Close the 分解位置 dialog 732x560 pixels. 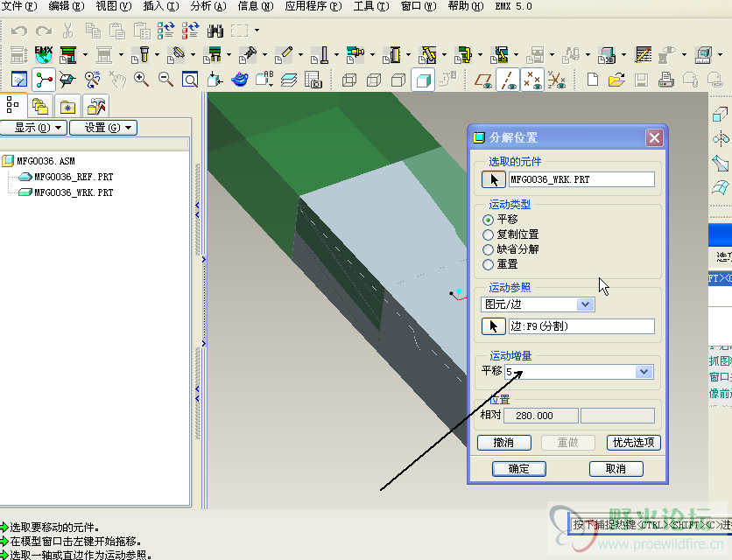[x=654, y=137]
